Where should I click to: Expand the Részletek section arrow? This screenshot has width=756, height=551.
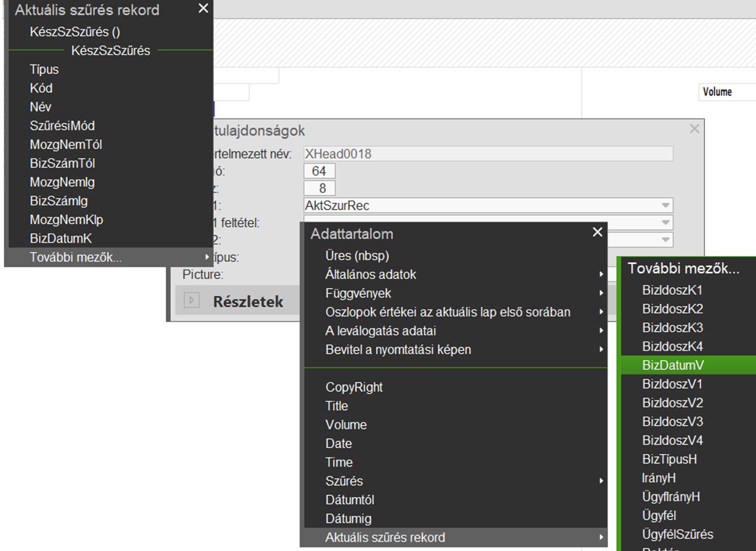[x=192, y=300]
